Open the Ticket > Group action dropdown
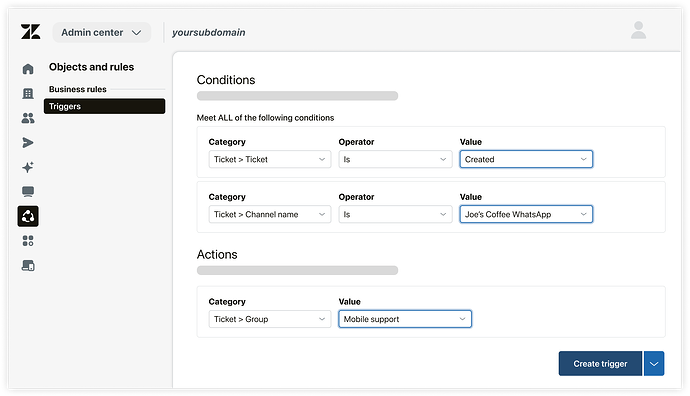This screenshot has width=690, height=396. [270, 319]
